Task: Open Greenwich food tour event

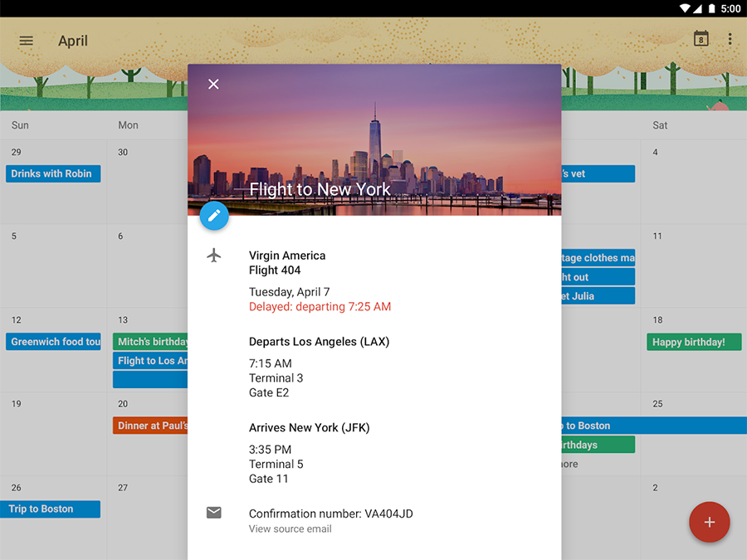Action: [53, 342]
